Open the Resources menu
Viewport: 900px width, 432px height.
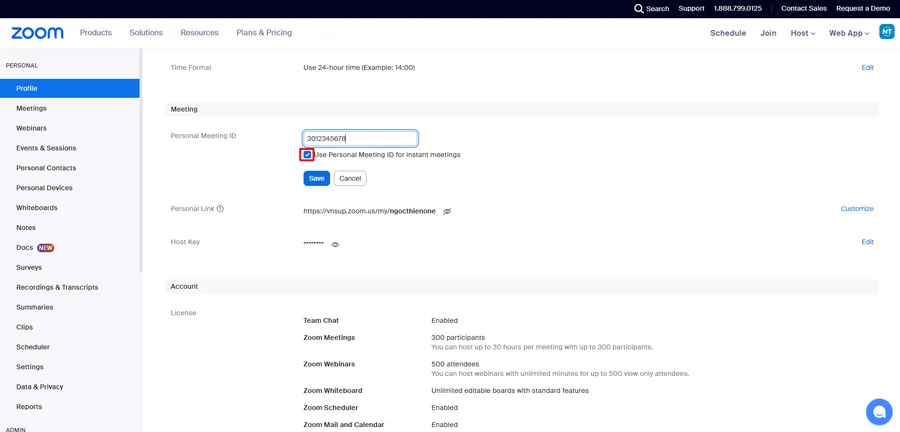click(x=199, y=33)
